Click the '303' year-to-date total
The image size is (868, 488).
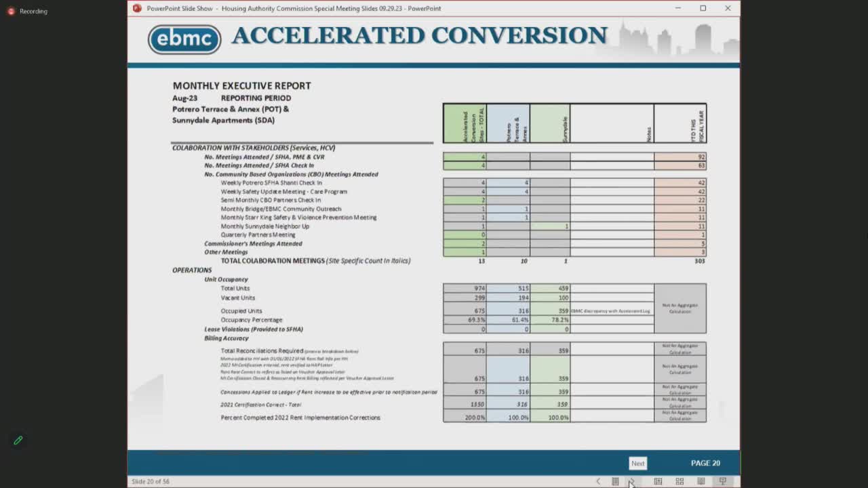tap(699, 261)
